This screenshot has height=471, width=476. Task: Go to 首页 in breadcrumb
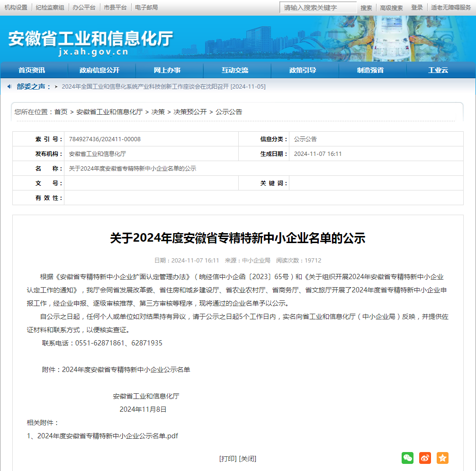pos(61,112)
